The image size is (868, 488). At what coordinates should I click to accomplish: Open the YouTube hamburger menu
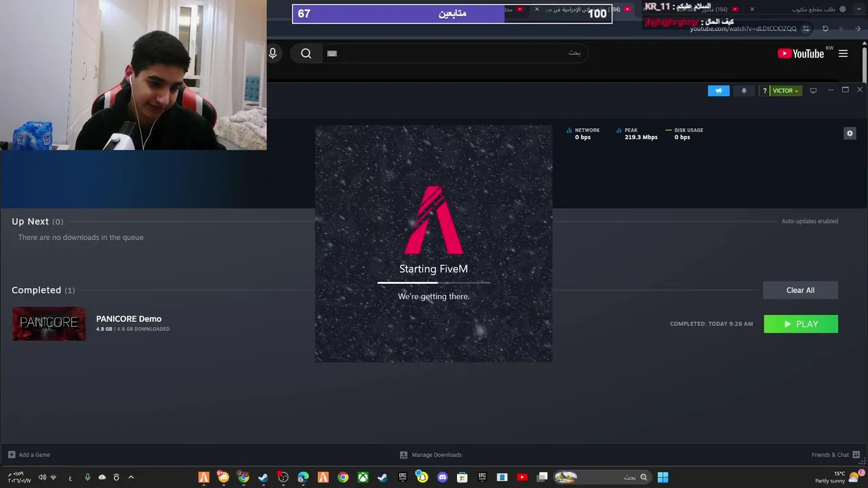click(843, 54)
